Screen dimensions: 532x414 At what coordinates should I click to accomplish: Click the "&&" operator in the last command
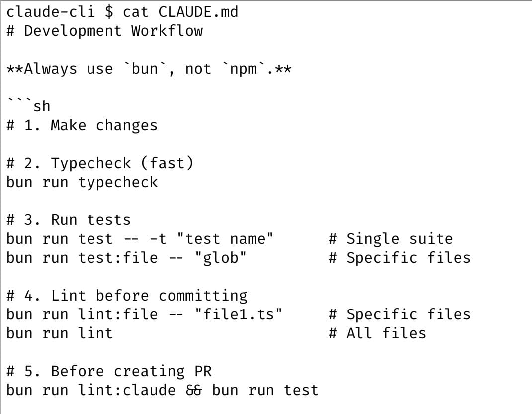click(x=194, y=390)
